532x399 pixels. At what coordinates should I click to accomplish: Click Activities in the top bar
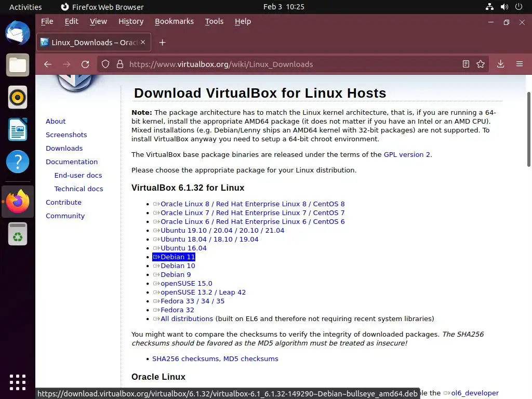coord(25,7)
